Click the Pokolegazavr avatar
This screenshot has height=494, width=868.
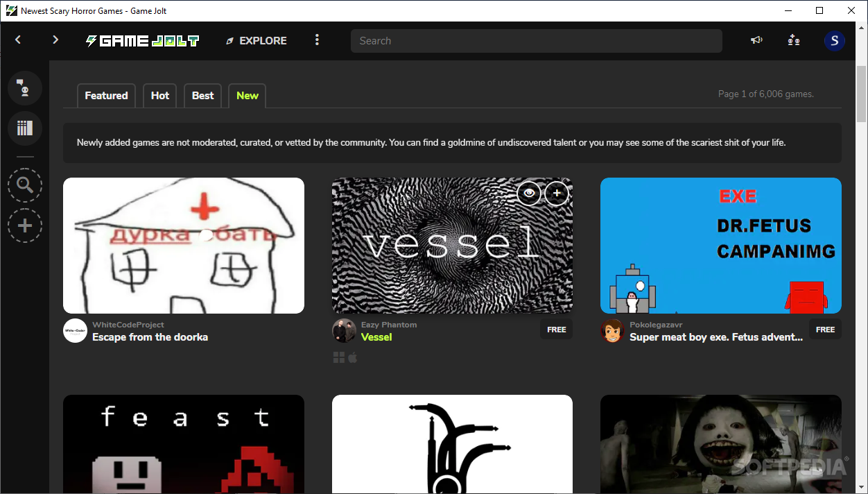point(612,331)
